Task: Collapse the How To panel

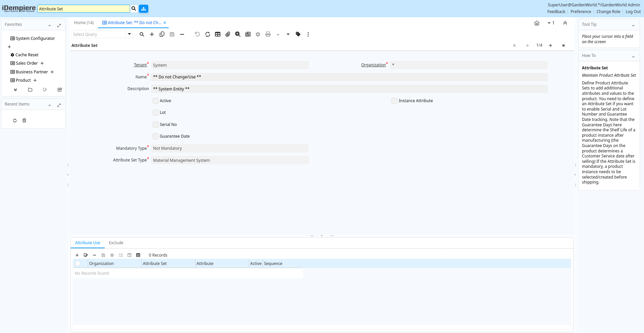Action: pos(633,57)
